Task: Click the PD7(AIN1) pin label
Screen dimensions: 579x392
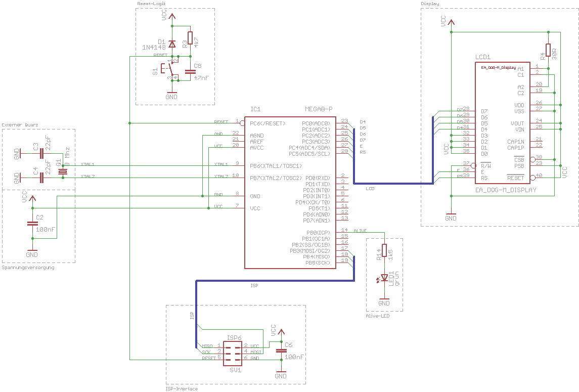Action: pyautogui.click(x=317, y=221)
